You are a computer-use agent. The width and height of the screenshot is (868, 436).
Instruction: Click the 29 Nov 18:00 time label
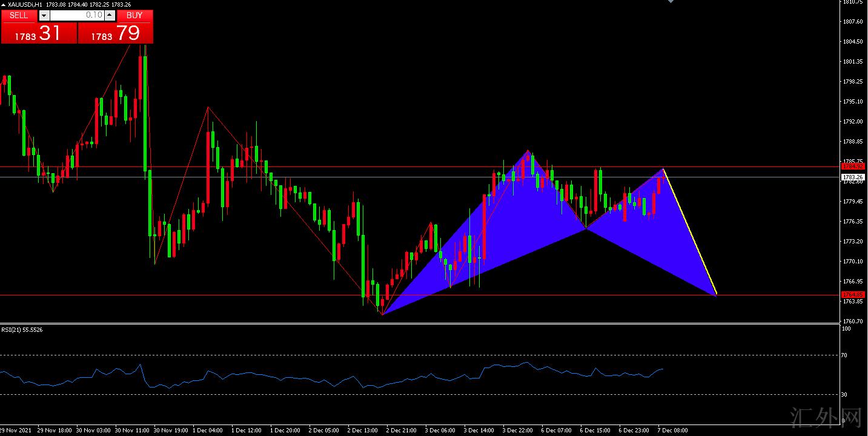click(x=56, y=431)
